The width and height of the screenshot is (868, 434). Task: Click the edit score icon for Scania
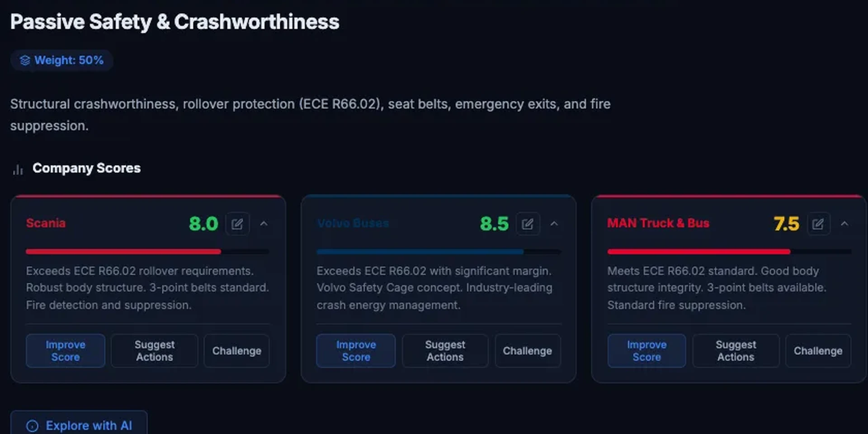(x=237, y=224)
